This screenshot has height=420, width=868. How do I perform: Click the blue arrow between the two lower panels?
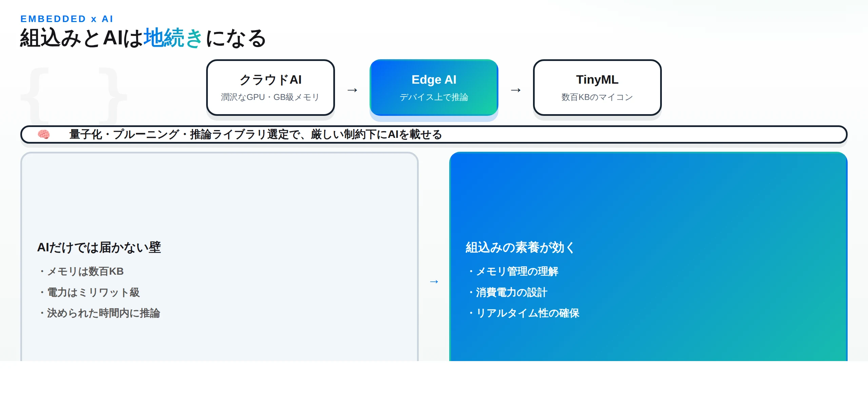pyautogui.click(x=434, y=281)
